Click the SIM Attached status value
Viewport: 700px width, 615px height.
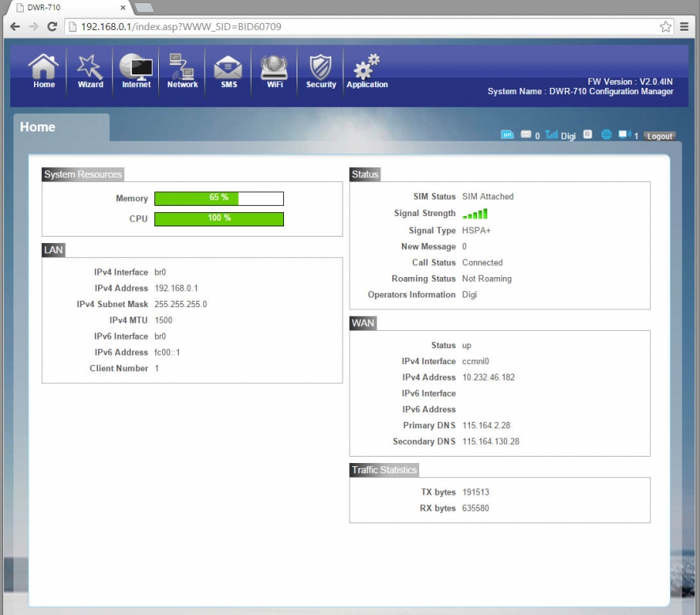pyautogui.click(x=488, y=196)
